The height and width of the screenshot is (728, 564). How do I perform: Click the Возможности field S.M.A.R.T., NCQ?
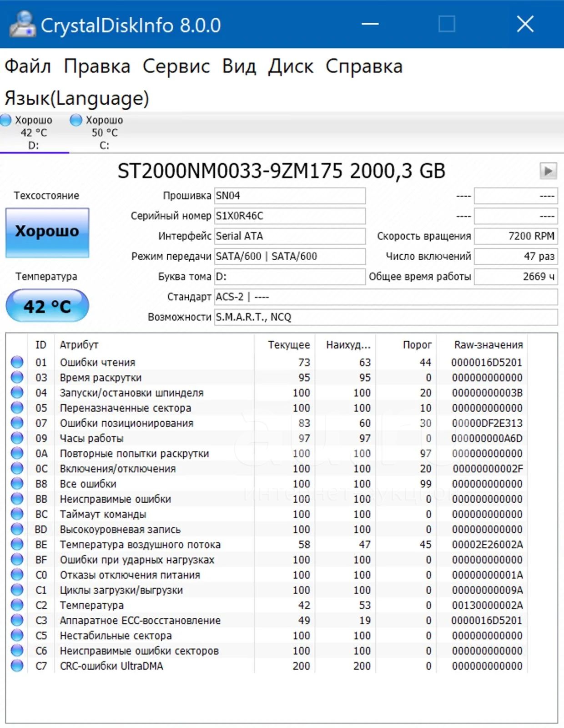(386, 317)
